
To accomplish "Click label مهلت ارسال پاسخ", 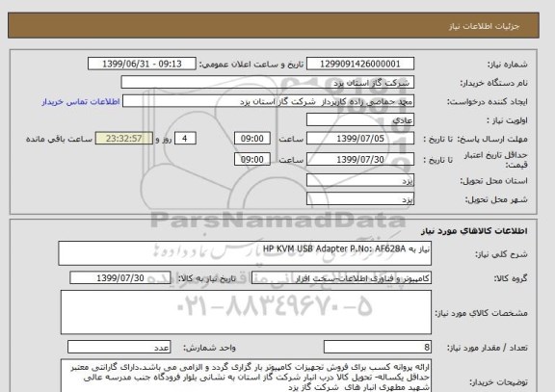I will click(x=491, y=139).
